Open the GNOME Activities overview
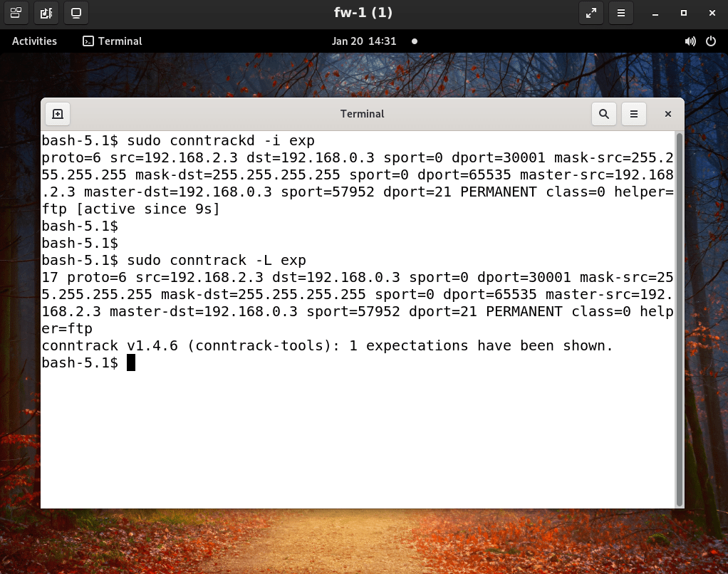The image size is (728, 574). click(x=34, y=41)
